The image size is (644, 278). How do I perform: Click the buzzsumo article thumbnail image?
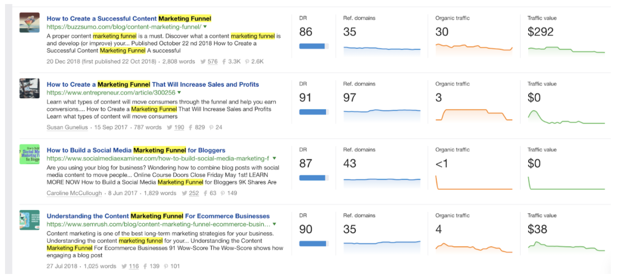tap(29, 23)
